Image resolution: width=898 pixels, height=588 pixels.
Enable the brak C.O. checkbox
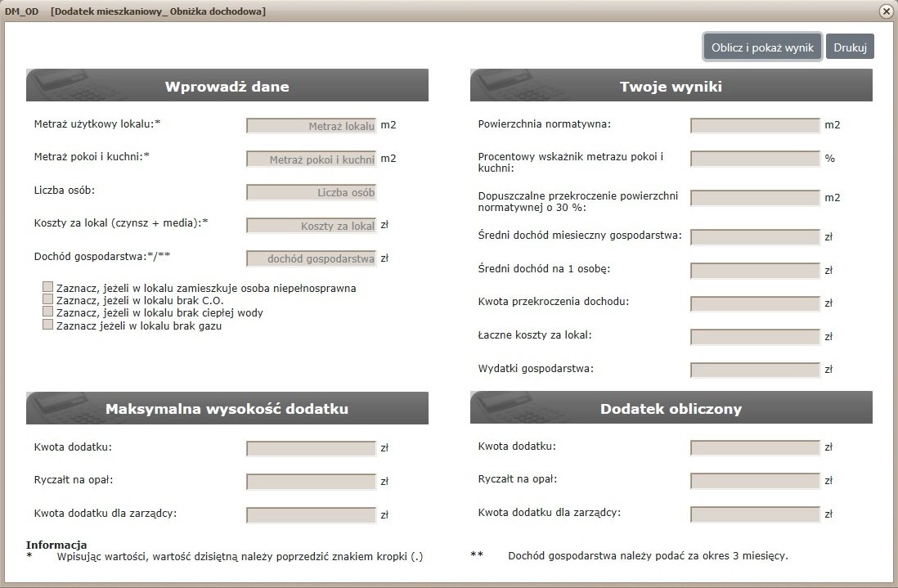click(48, 300)
